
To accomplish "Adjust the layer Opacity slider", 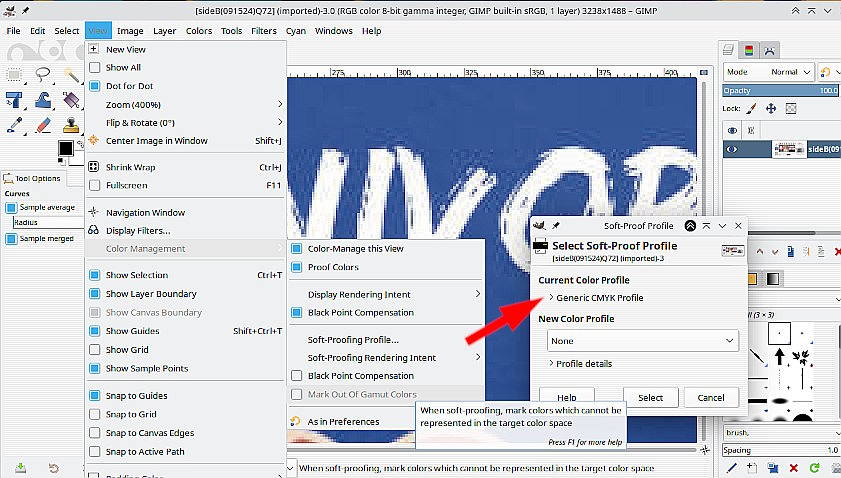I will [780, 91].
